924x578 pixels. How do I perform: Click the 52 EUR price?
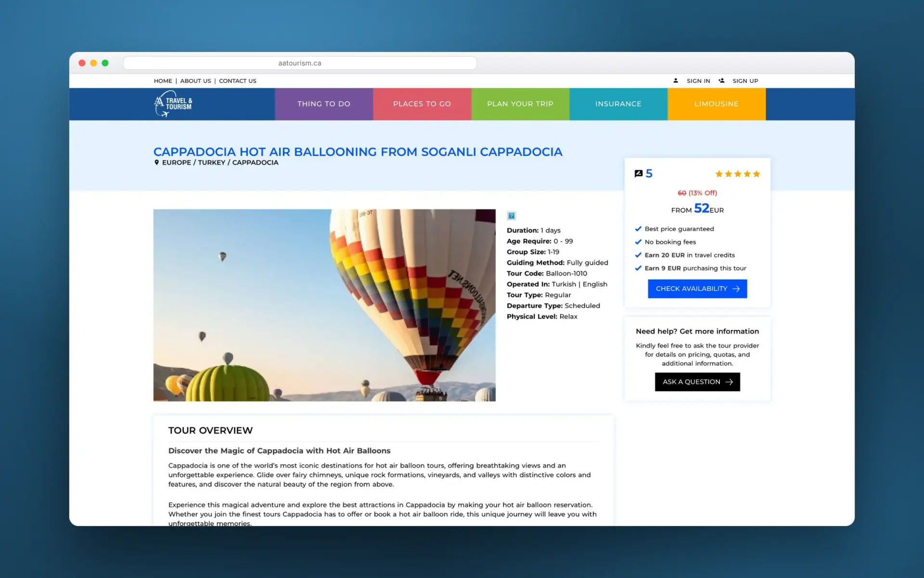coord(697,209)
